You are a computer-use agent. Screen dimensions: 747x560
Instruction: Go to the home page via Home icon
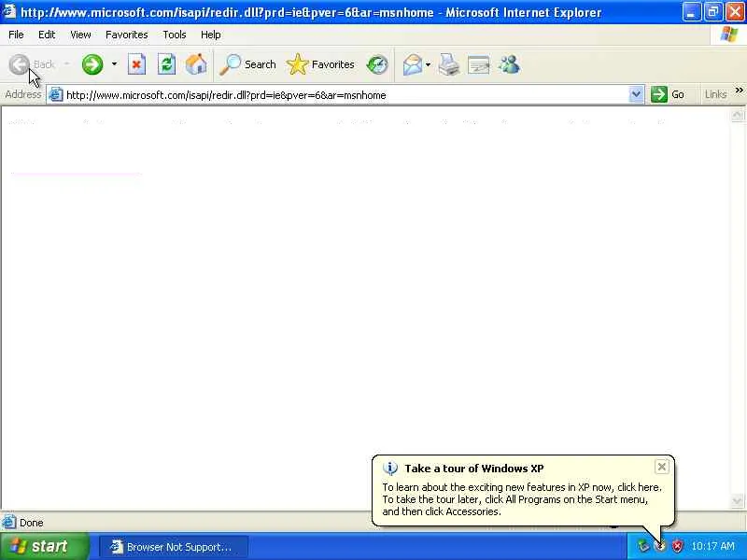[196, 64]
